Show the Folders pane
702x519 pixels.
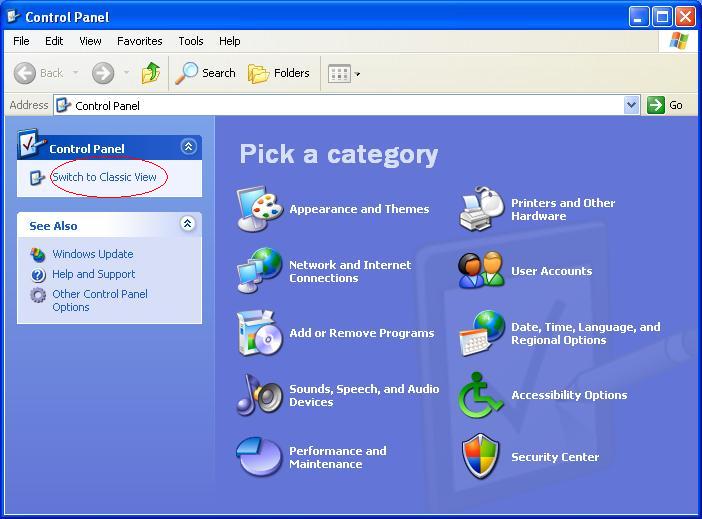[278, 73]
